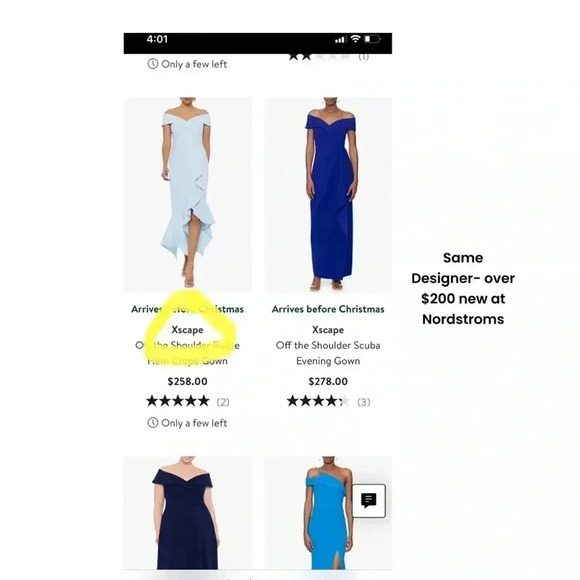Open 'Off the Shoulder Ruffle Hem Crepe Gown' title
The height and width of the screenshot is (580, 580).
pos(188,353)
